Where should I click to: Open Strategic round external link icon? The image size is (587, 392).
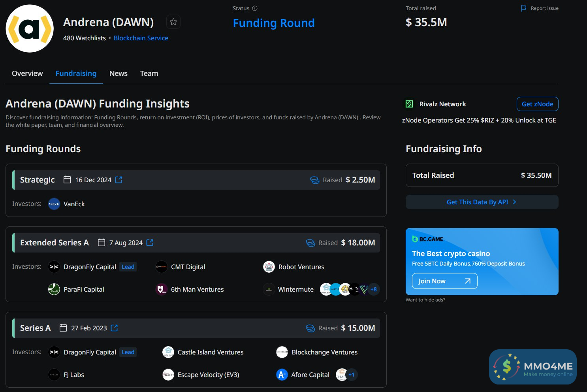pyautogui.click(x=119, y=180)
